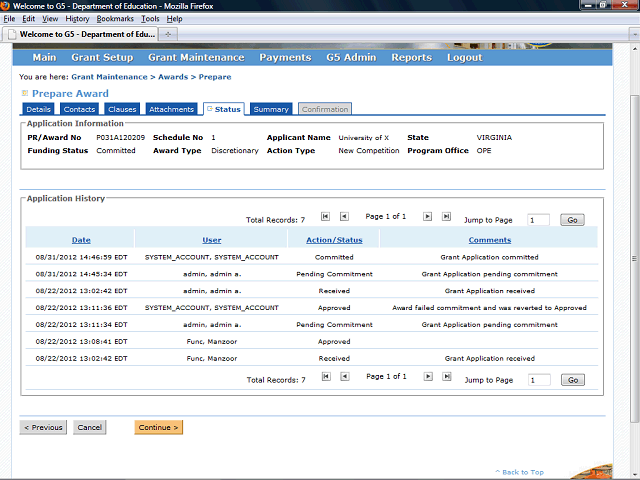Click first page icon in bottom pagination
Image resolution: width=640 pixels, height=480 pixels.
point(325,377)
